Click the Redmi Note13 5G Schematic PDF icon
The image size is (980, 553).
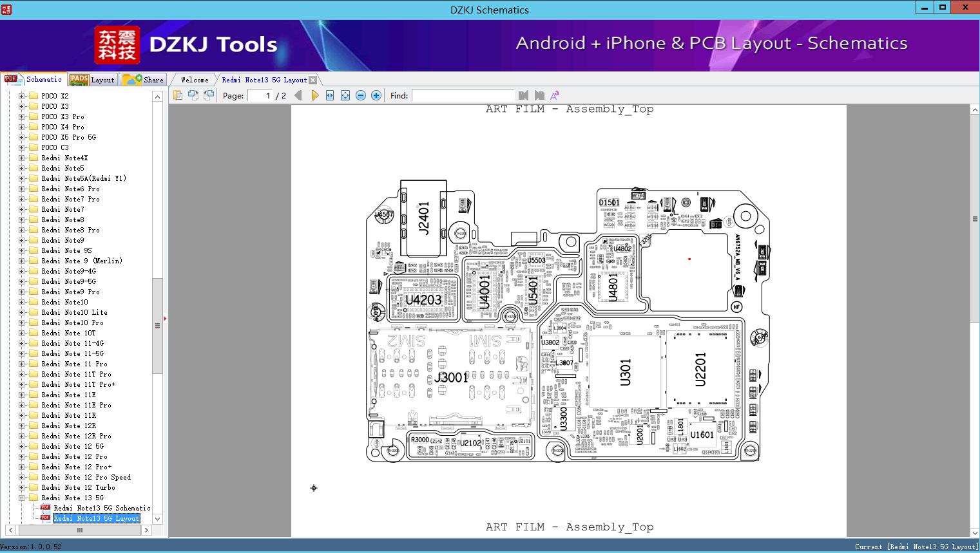coord(45,508)
